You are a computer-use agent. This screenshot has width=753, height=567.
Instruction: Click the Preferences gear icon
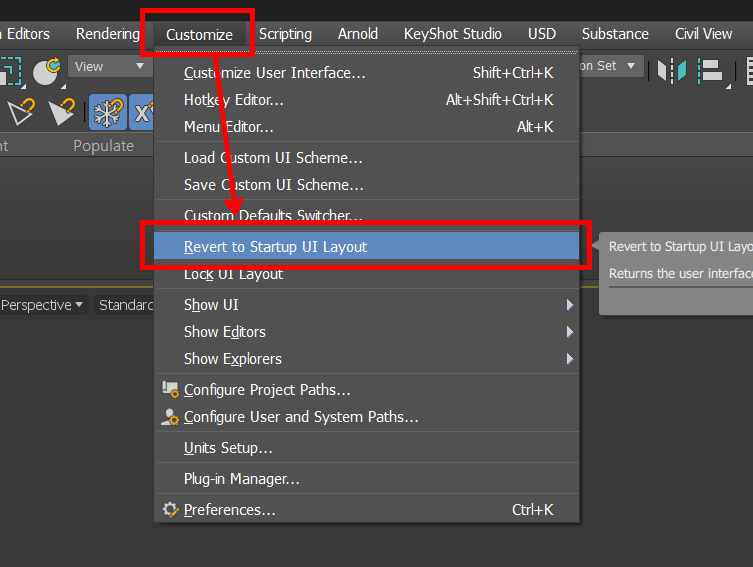click(x=170, y=509)
